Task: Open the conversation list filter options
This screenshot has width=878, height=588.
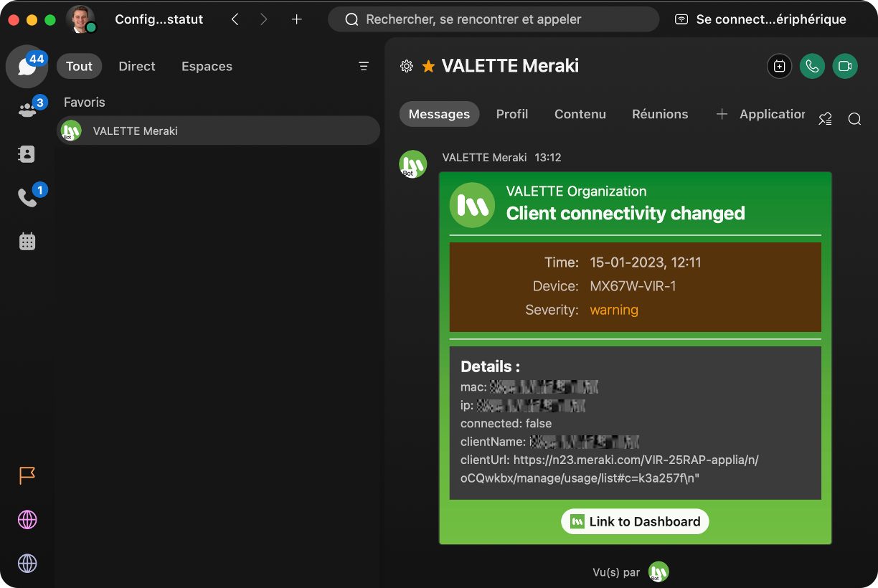Action: click(x=364, y=65)
